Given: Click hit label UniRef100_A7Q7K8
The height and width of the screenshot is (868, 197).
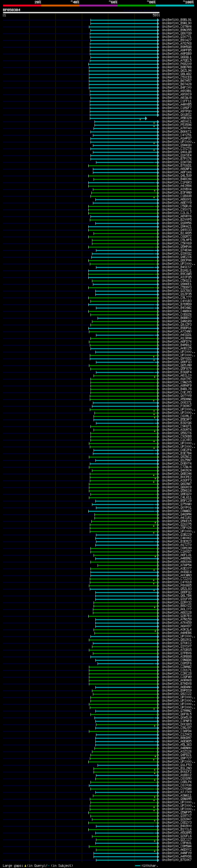Looking at the screenshot, I should pos(176,43).
